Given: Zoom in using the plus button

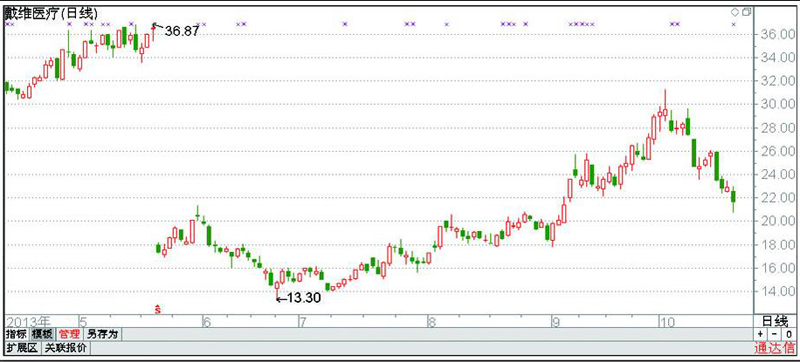Looking at the screenshot, I should point(760,334).
